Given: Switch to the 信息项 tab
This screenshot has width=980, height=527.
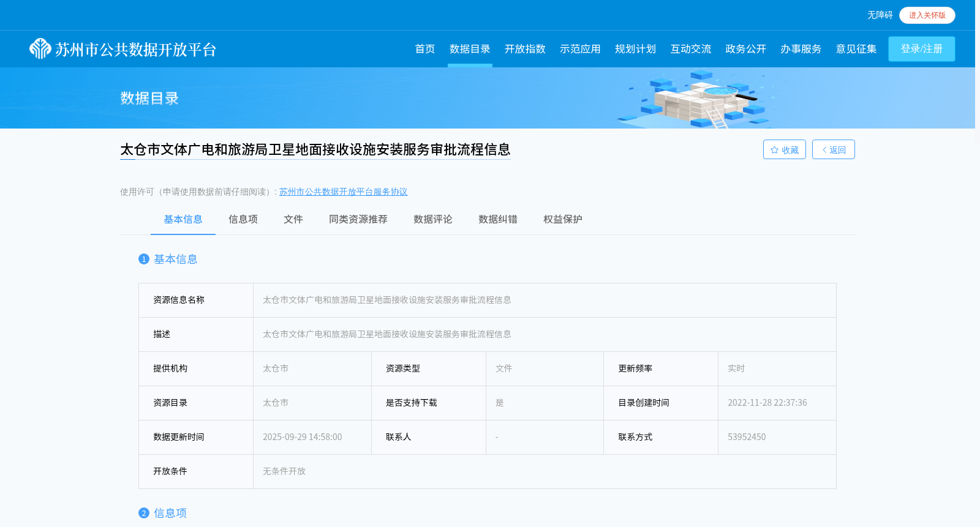Looking at the screenshot, I should click(x=243, y=219).
